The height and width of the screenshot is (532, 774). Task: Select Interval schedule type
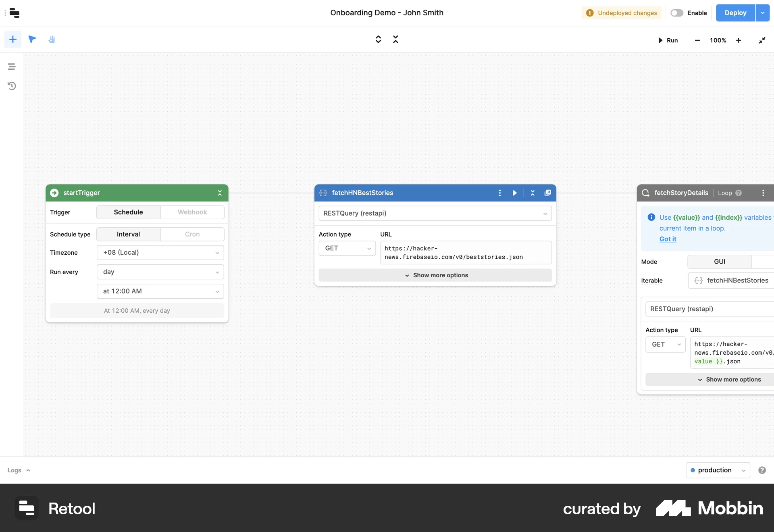click(x=128, y=234)
